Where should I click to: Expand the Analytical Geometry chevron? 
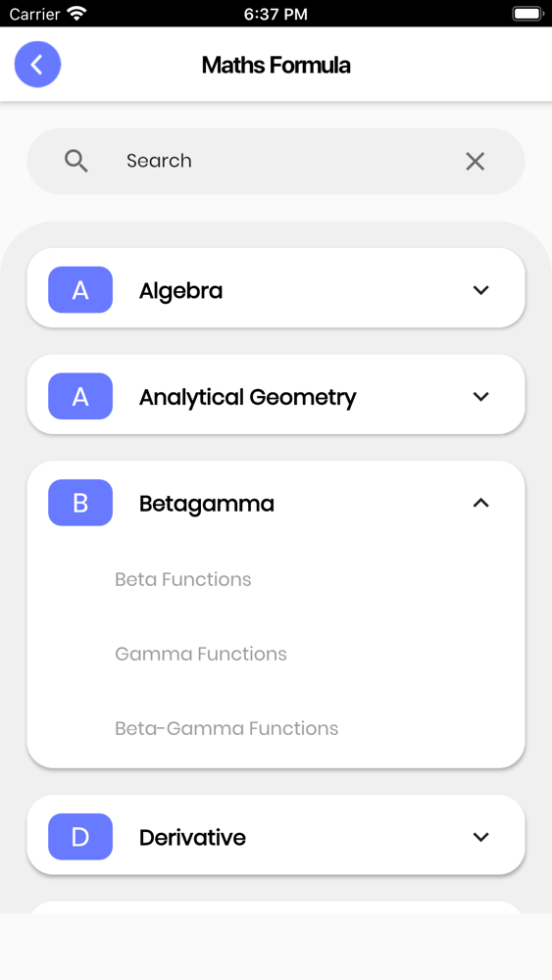coord(480,396)
